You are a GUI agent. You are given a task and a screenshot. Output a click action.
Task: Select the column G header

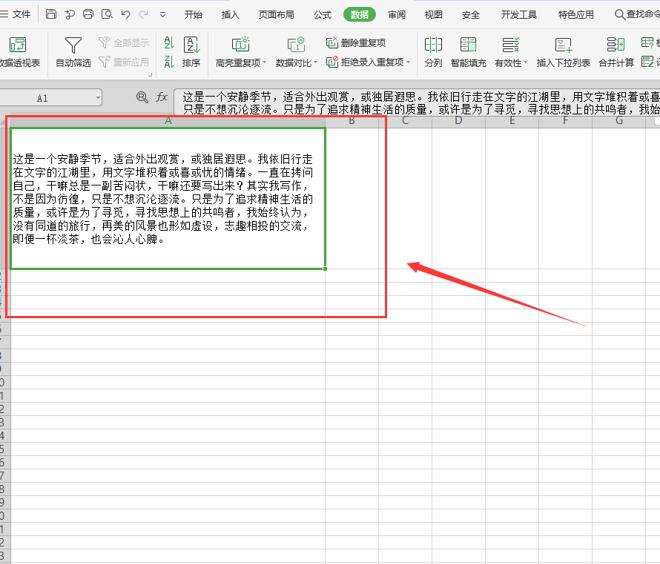(x=619, y=121)
